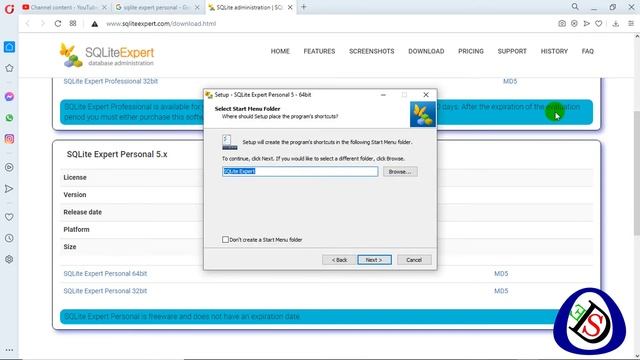Image resolution: width=640 pixels, height=360 pixels.
Task: Click the address bar URL
Action: click(161, 24)
